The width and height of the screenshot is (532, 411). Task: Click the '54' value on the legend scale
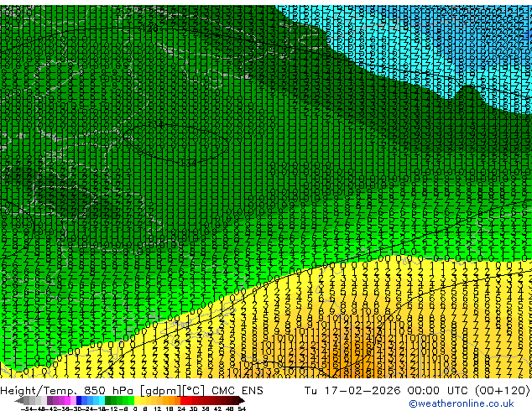click(x=242, y=408)
